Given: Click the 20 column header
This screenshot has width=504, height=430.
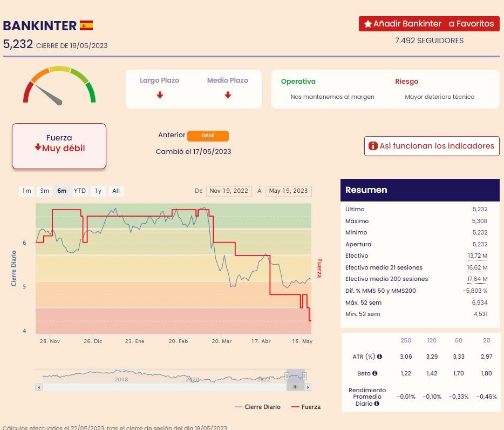Looking at the screenshot, I should (487, 340).
